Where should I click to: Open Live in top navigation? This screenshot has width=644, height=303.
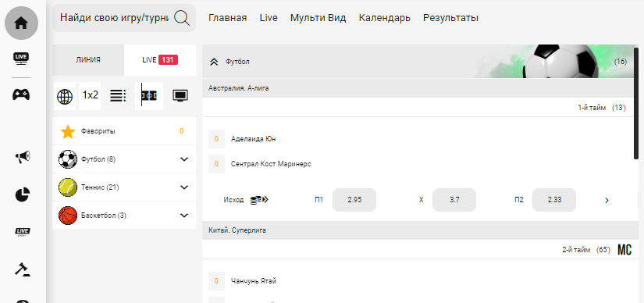(x=269, y=18)
